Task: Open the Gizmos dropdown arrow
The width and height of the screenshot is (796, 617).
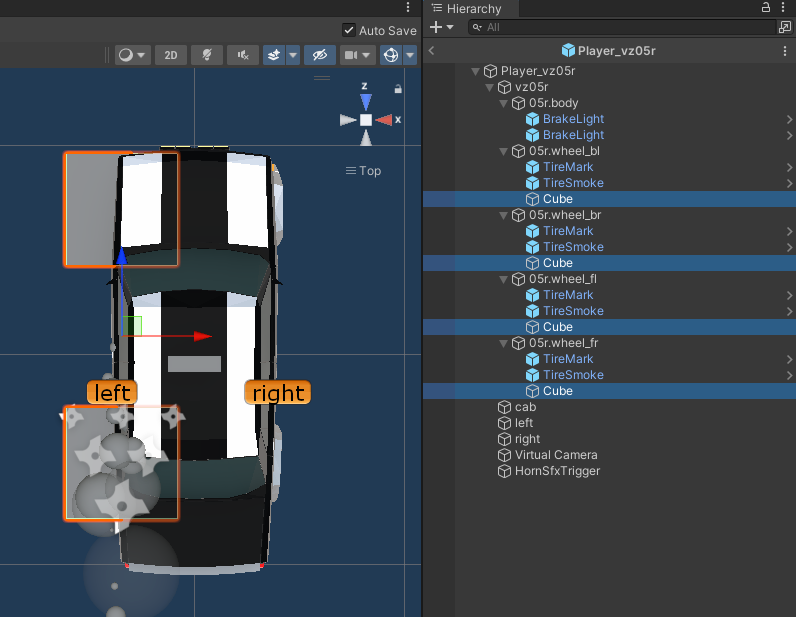Action: pos(410,55)
